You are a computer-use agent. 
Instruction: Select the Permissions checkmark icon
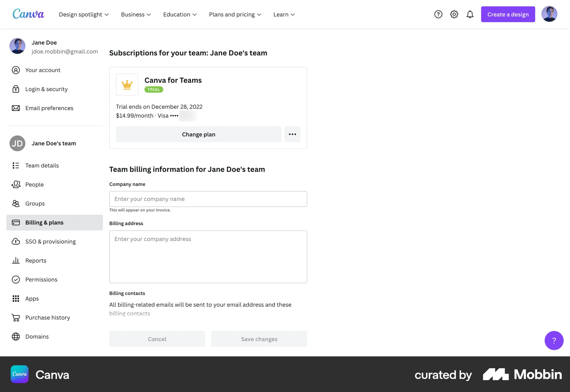(x=16, y=279)
